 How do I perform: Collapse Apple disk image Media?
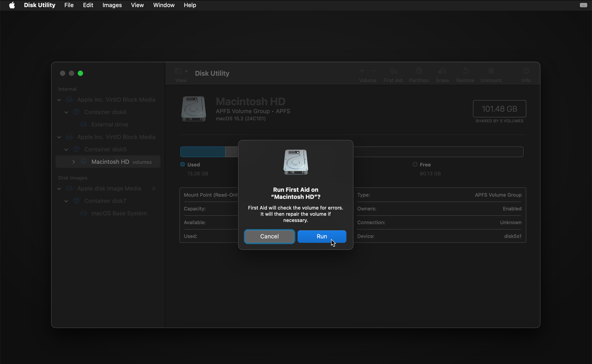click(59, 189)
